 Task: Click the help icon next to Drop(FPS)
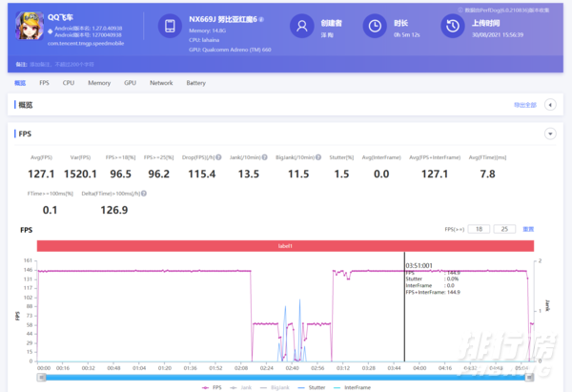(218, 157)
